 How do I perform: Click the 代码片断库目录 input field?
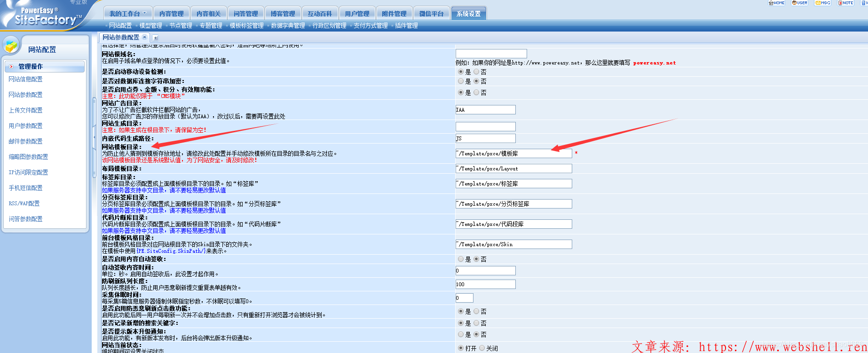pyautogui.click(x=514, y=224)
